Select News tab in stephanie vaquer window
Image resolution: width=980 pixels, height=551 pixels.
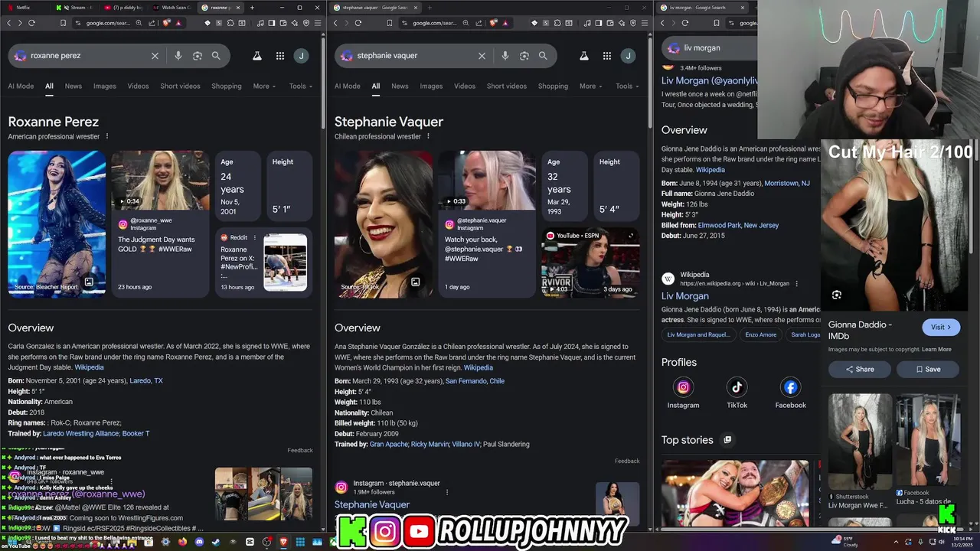[x=400, y=86]
